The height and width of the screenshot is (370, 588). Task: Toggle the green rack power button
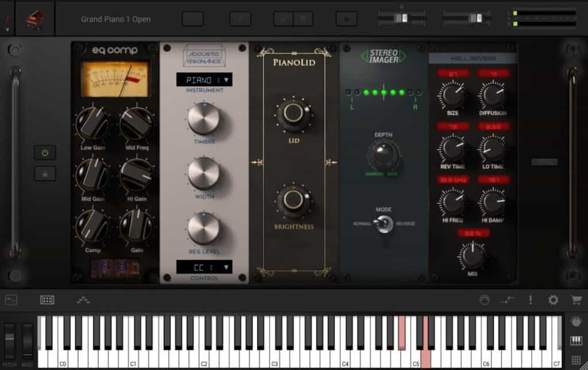tap(45, 153)
